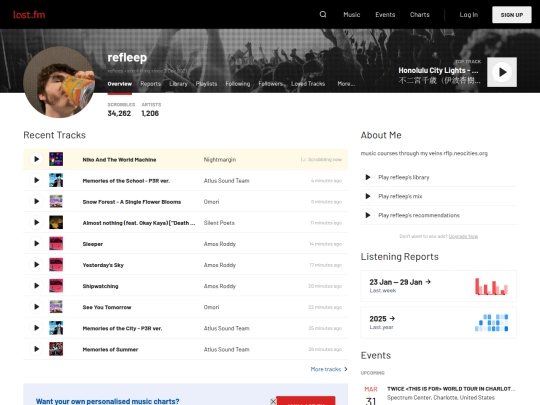540x405 pixels.
Task: Open the search magnifier icon
Action: pos(323,14)
